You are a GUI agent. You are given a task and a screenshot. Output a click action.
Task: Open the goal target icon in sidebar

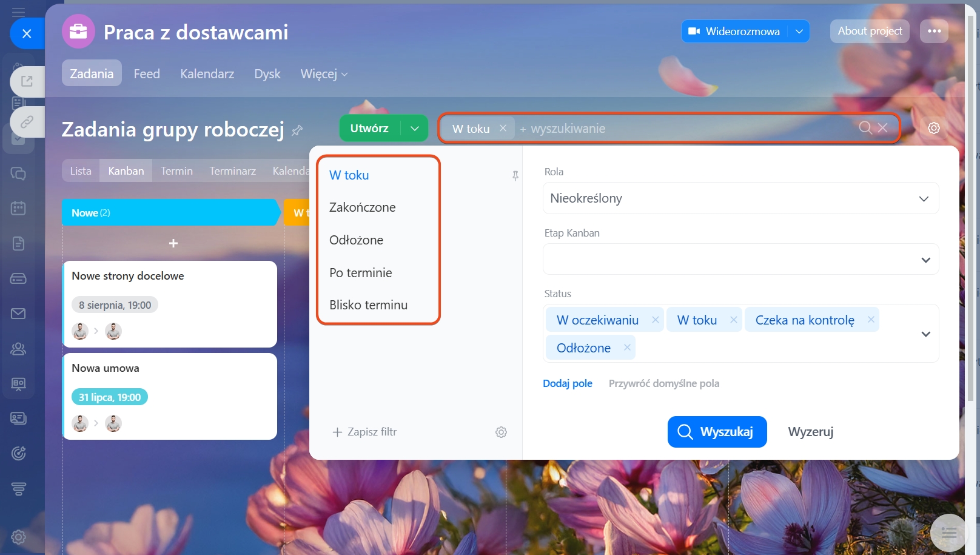tap(18, 453)
